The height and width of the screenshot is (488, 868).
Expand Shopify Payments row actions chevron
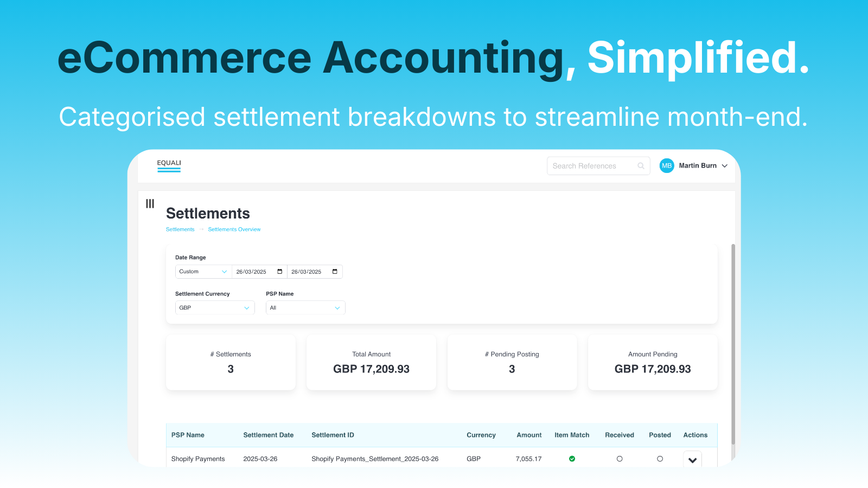(692, 460)
